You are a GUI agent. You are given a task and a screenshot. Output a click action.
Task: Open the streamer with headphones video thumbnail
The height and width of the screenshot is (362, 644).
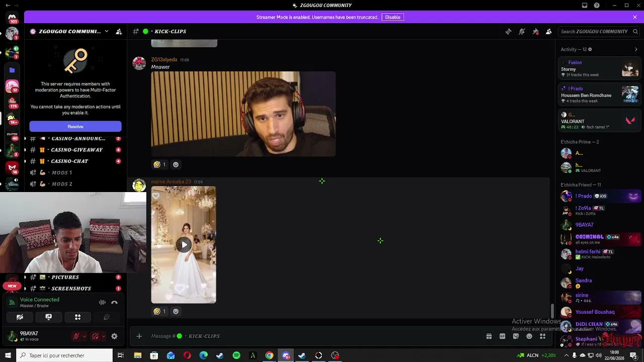[244, 114]
